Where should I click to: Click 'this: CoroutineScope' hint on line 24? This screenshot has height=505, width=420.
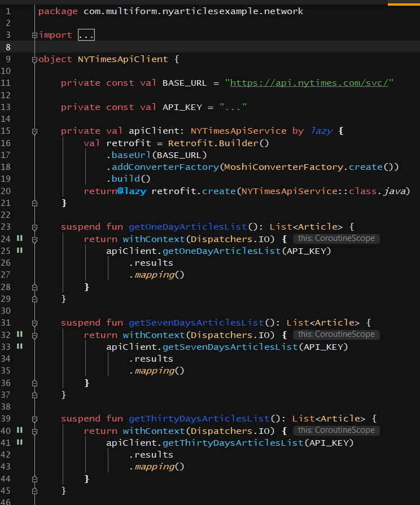coord(336,238)
